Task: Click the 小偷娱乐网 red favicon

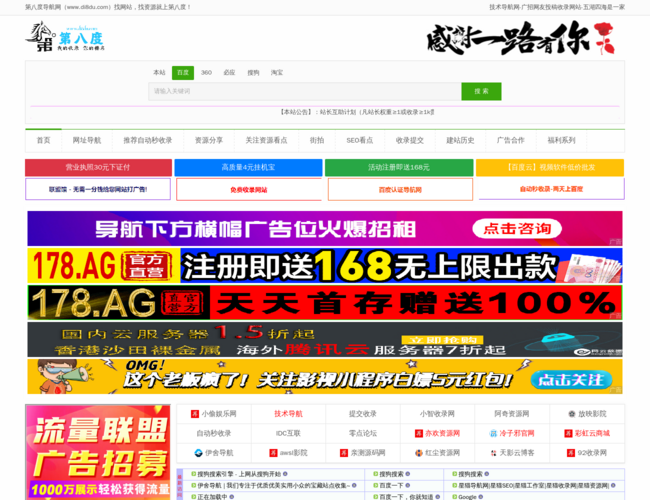Action: 195,414
